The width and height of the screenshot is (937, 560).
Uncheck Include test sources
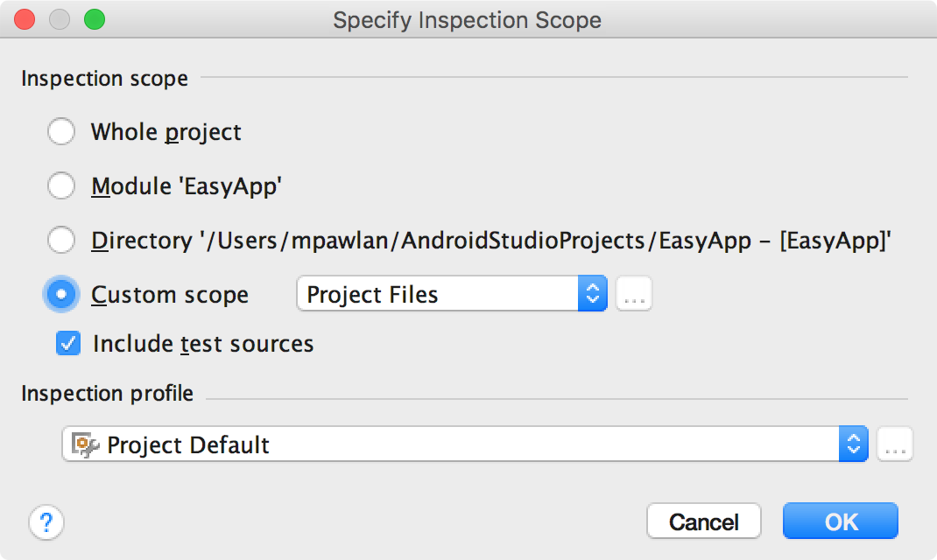[x=67, y=343]
